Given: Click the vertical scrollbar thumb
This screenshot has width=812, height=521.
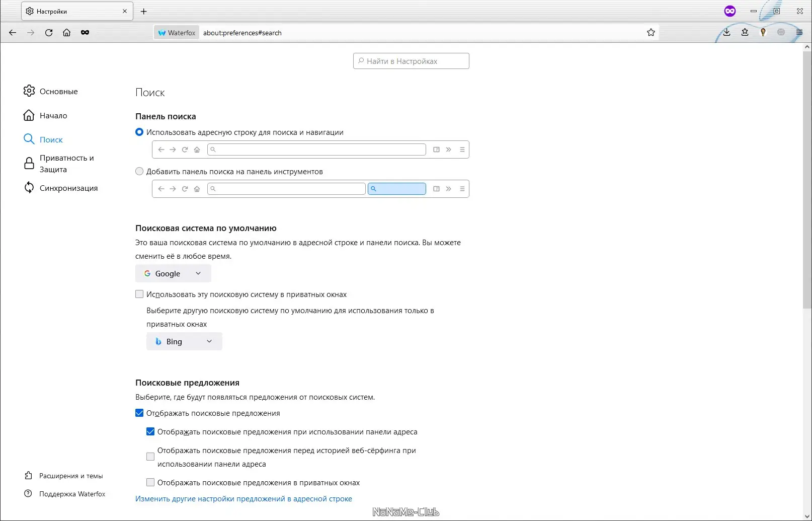Looking at the screenshot, I should 807,180.
